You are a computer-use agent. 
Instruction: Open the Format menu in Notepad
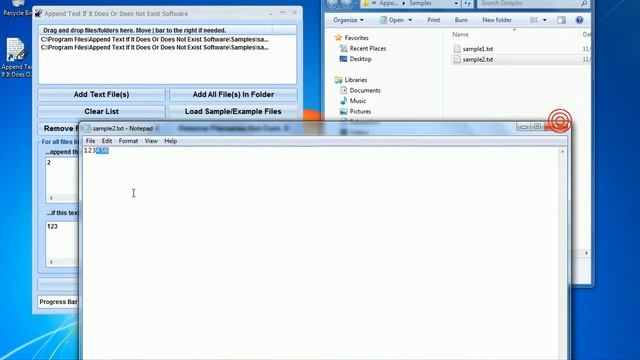coord(128,141)
